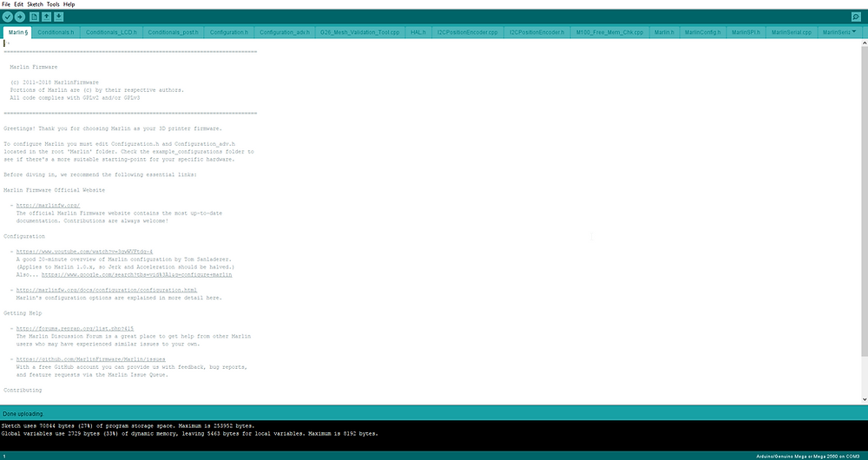
Task: Switch to the MarlinConfig.h tab
Action: click(702, 32)
